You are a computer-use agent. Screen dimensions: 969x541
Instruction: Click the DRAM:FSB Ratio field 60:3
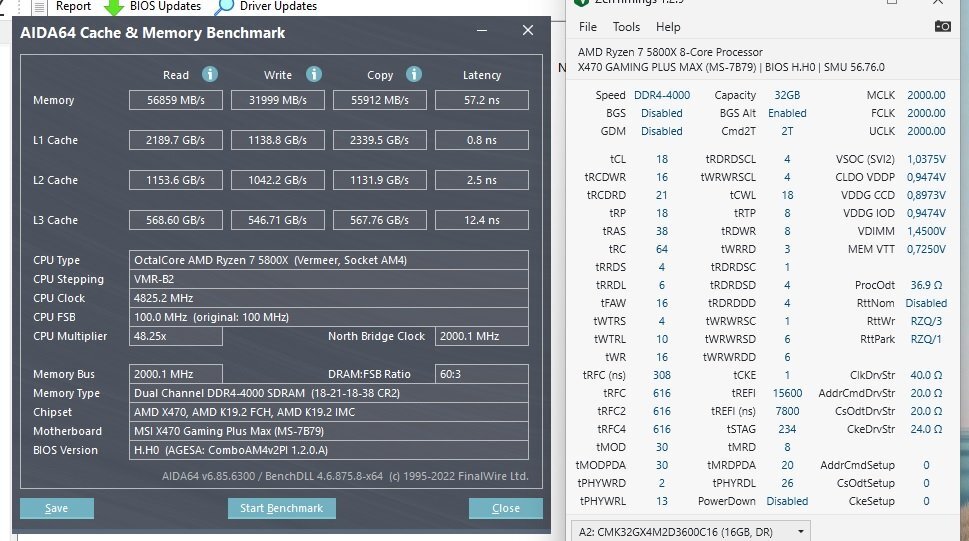click(482, 374)
